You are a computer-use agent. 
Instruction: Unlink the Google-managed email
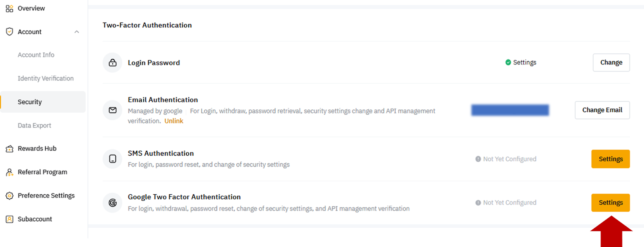pos(173,121)
